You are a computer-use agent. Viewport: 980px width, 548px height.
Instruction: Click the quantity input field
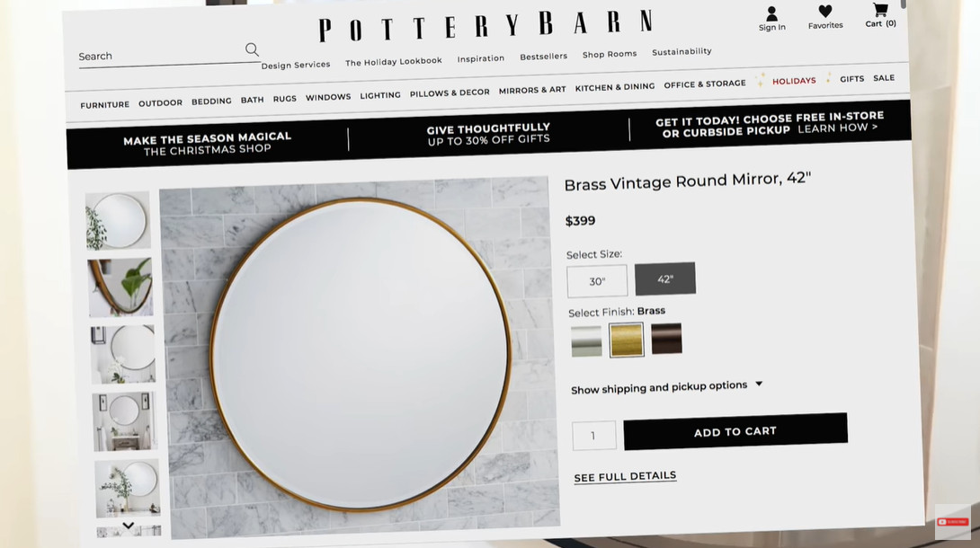pos(593,435)
